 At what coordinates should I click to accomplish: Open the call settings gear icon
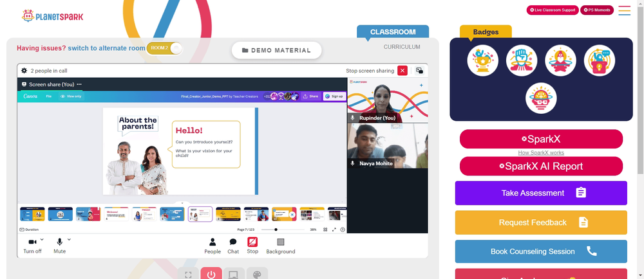coord(24,71)
